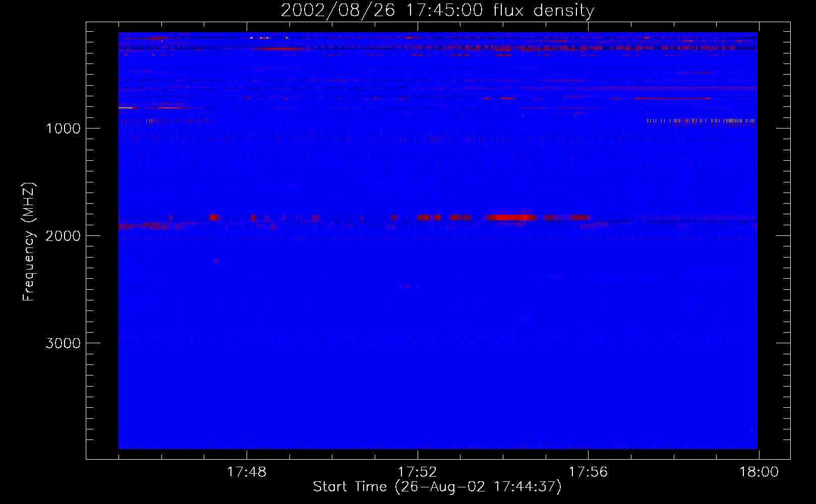Click the '17:52' time tick label
Viewport: 816px width, 504px height.
click(417, 472)
